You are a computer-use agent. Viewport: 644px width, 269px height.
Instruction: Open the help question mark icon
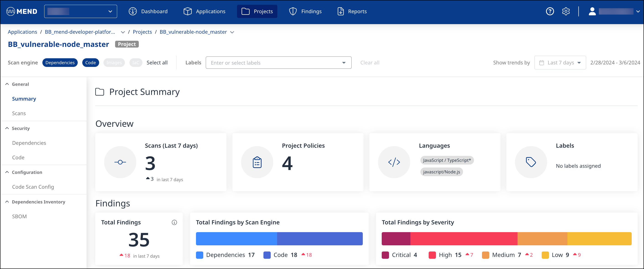(x=550, y=11)
